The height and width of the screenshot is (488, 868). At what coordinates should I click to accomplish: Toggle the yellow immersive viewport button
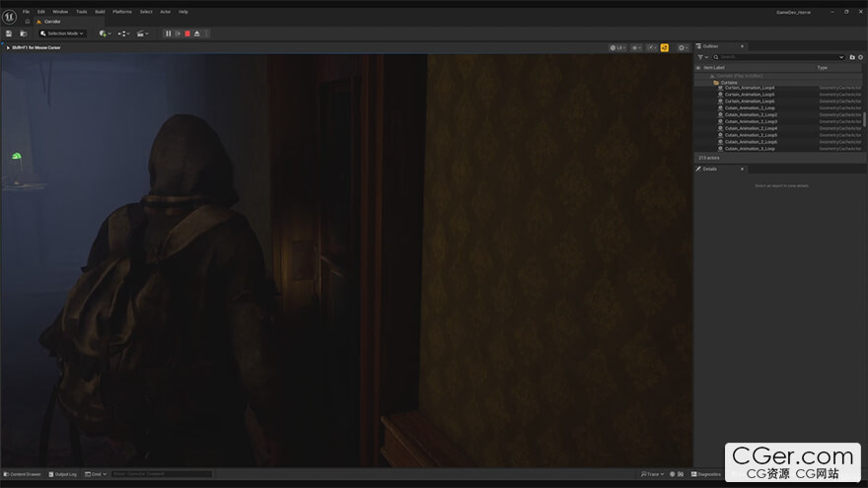[x=665, y=47]
